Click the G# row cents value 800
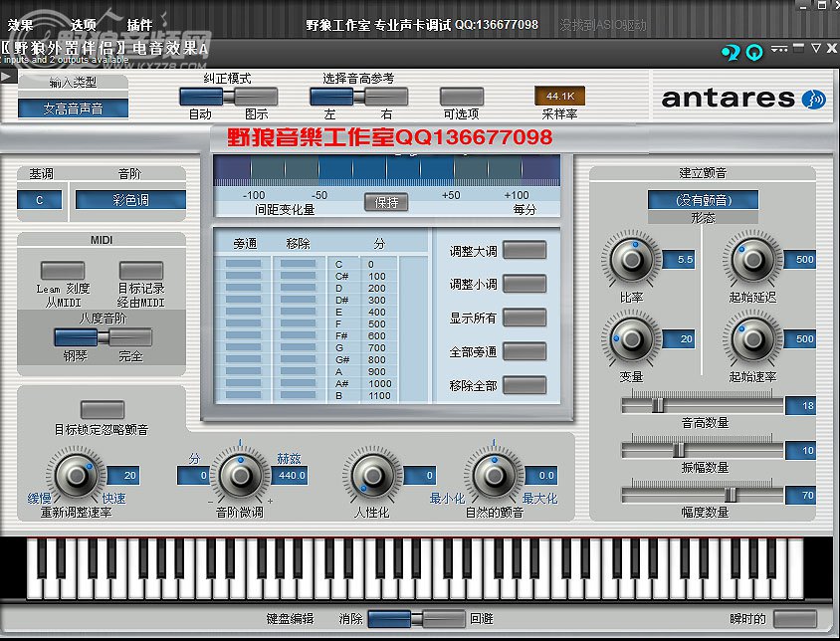Viewport: 840px width, 641px height. pos(376,359)
